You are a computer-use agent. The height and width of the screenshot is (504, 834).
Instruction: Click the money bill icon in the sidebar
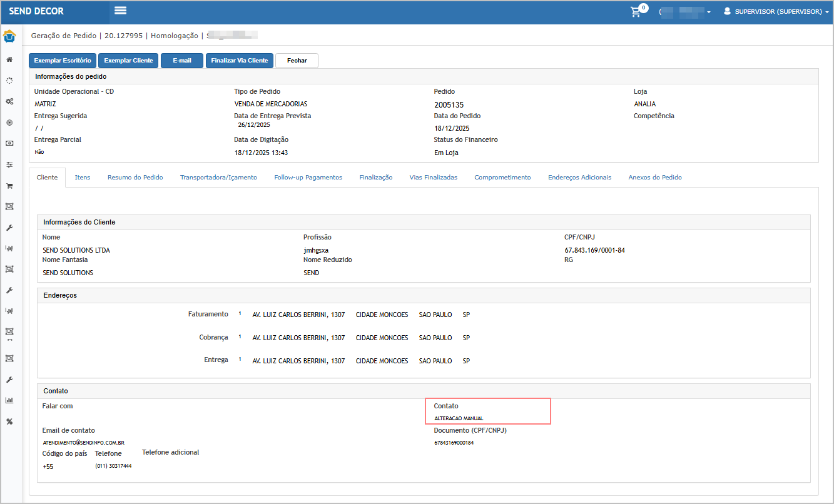coord(9,143)
